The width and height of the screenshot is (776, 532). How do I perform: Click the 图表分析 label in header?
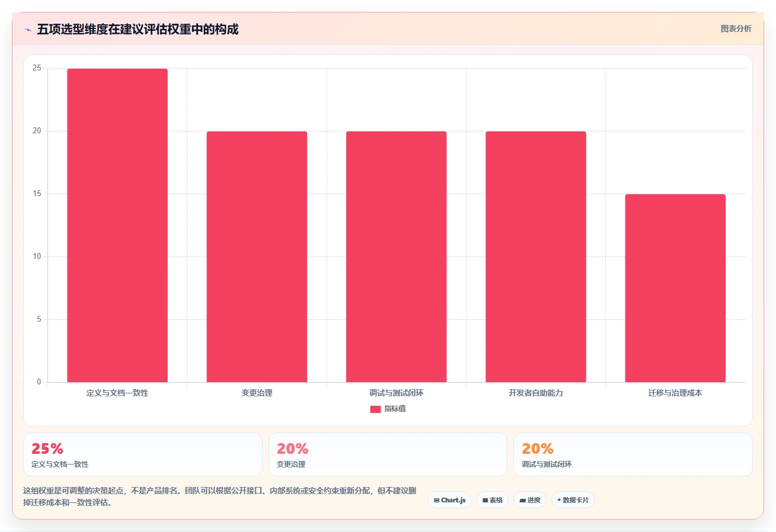(736, 28)
